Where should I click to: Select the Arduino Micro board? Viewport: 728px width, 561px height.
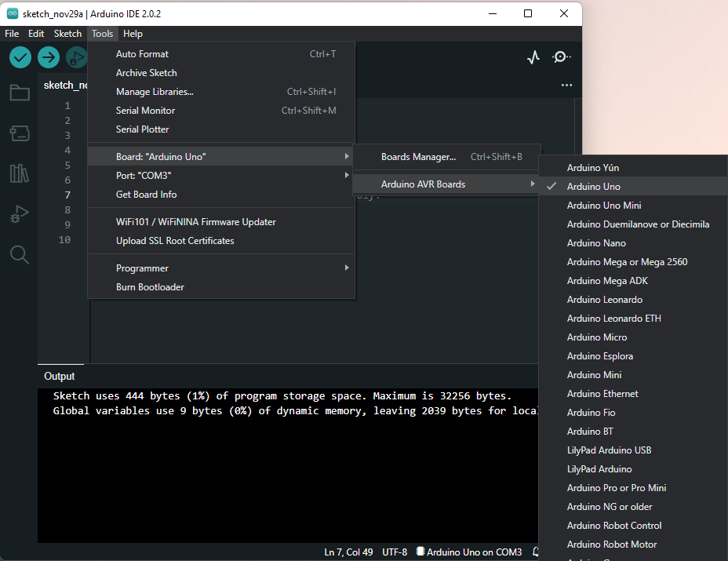pyautogui.click(x=633, y=337)
